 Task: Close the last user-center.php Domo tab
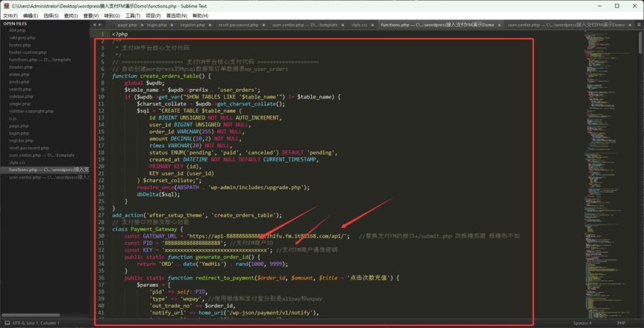point(630,25)
